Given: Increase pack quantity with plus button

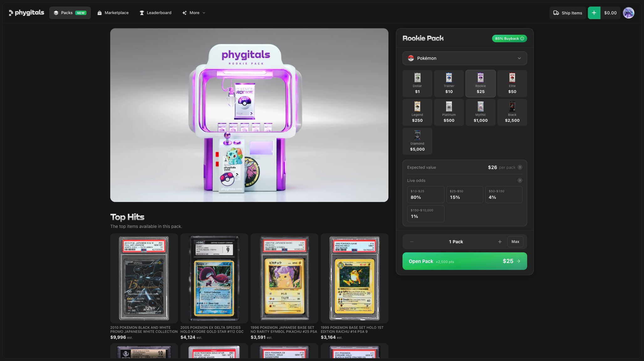Looking at the screenshot, I should [x=500, y=242].
